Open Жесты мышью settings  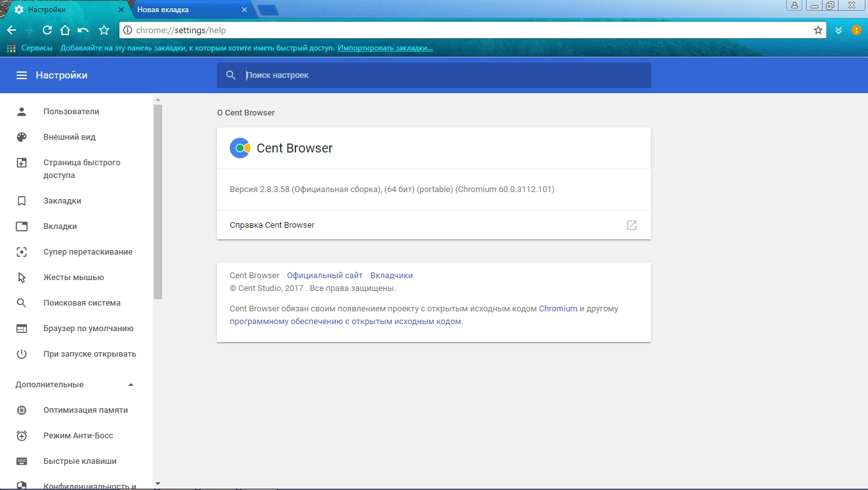point(73,278)
